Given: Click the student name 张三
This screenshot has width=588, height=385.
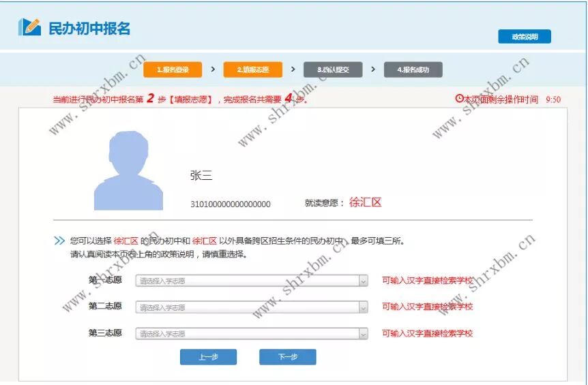Looking at the screenshot, I should point(201,175).
